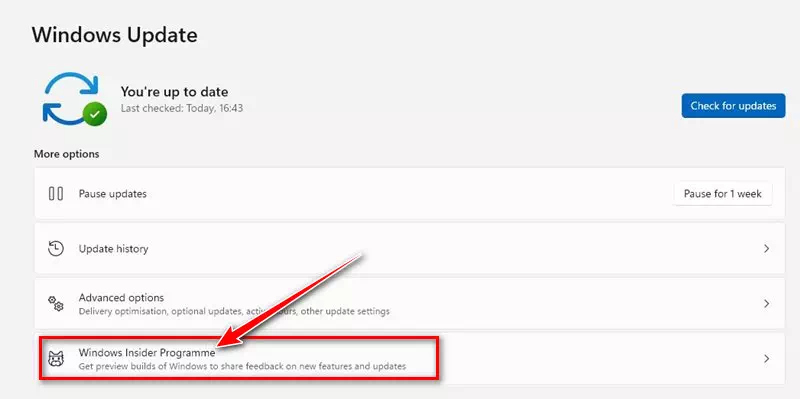The width and height of the screenshot is (800, 399).
Task: Click the Last checked: Today, 16:43 text
Action: [x=182, y=108]
